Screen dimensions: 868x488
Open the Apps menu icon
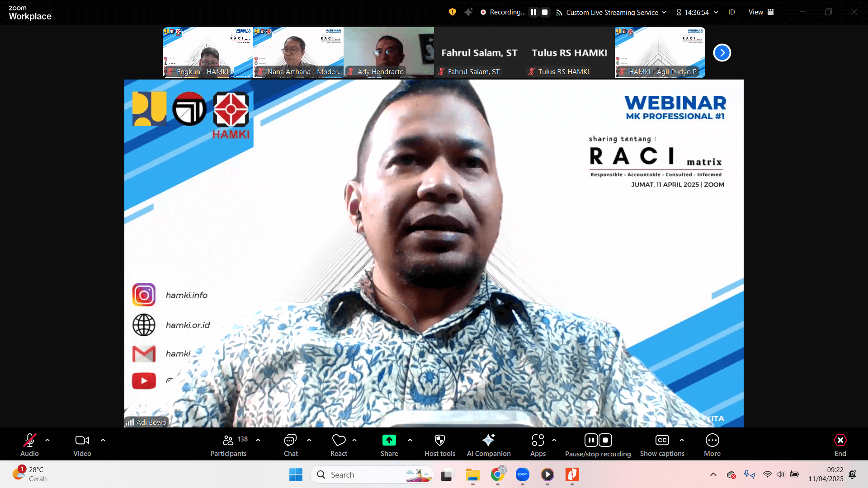(538, 441)
